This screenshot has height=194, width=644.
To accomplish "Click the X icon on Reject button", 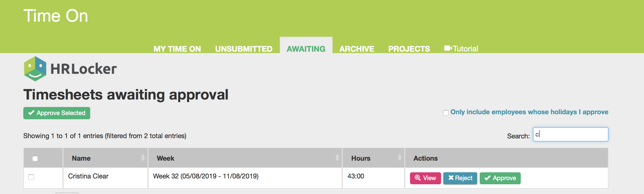I will [x=451, y=178].
